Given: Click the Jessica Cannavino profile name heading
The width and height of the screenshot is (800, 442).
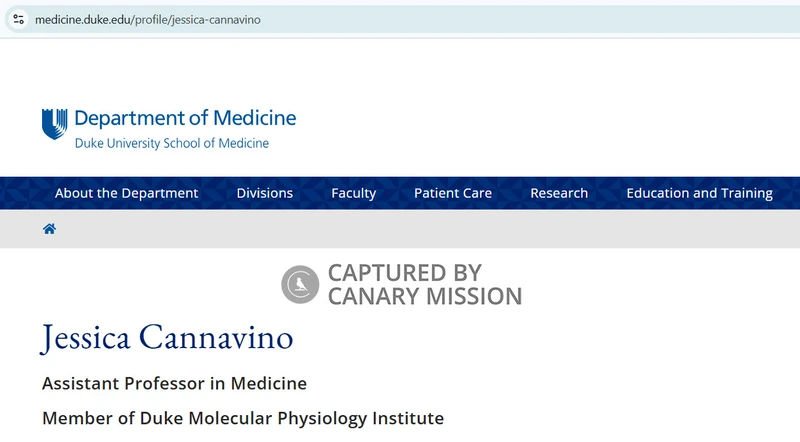Looking at the screenshot, I should [168, 338].
